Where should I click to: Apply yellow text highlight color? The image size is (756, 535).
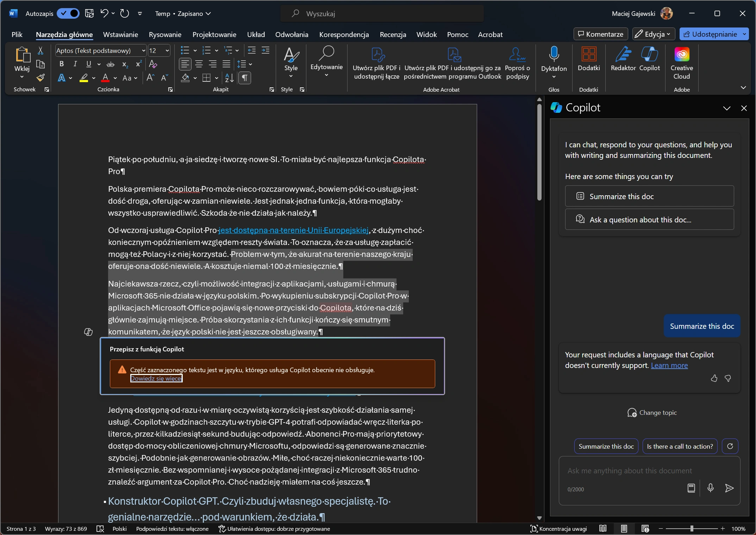(84, 78)
